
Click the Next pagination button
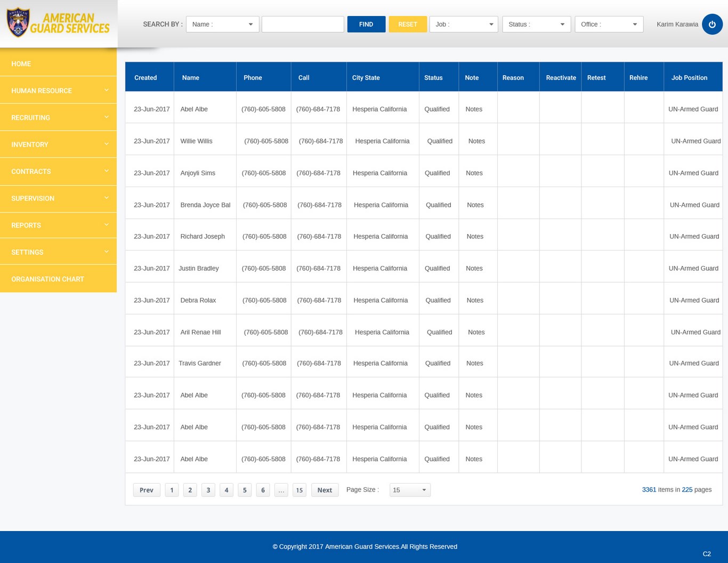click(325, 490)
